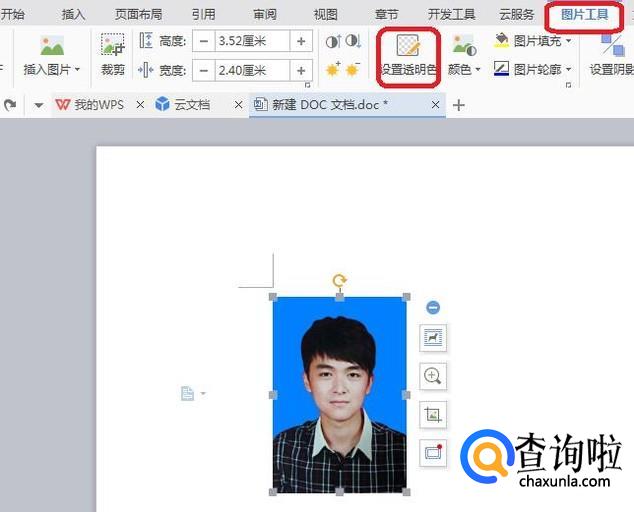The image size is (634, 512).
Task: Click the floating crop picture icon
Action: 433,415
